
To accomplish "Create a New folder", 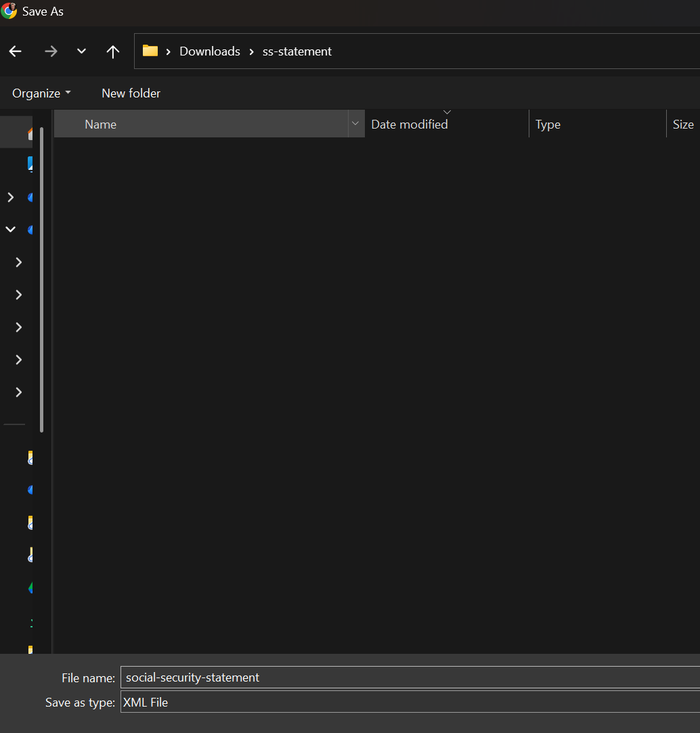I will pyautogui.click(x=131, y=93).
